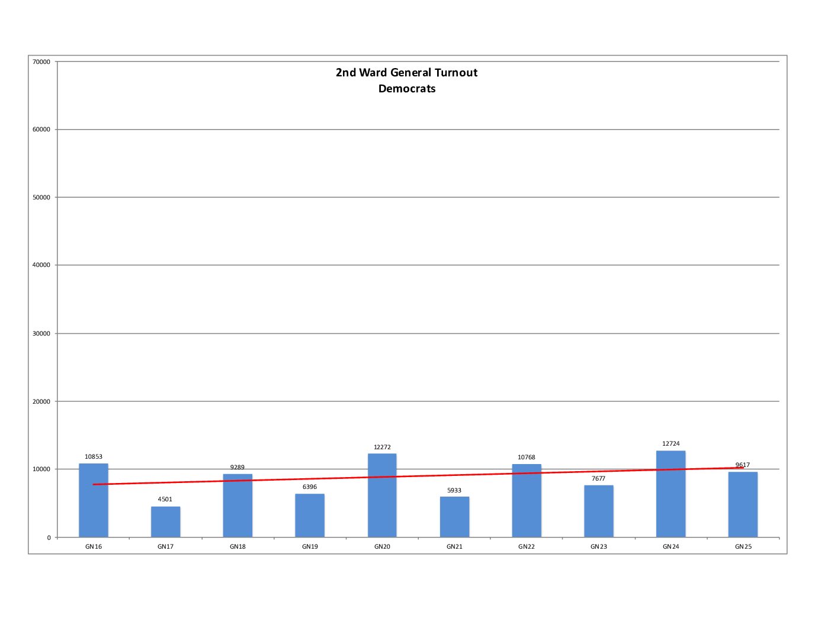Click the GN21 bar
This screenshot has width=834, height=644.
(x=454, y=517)
